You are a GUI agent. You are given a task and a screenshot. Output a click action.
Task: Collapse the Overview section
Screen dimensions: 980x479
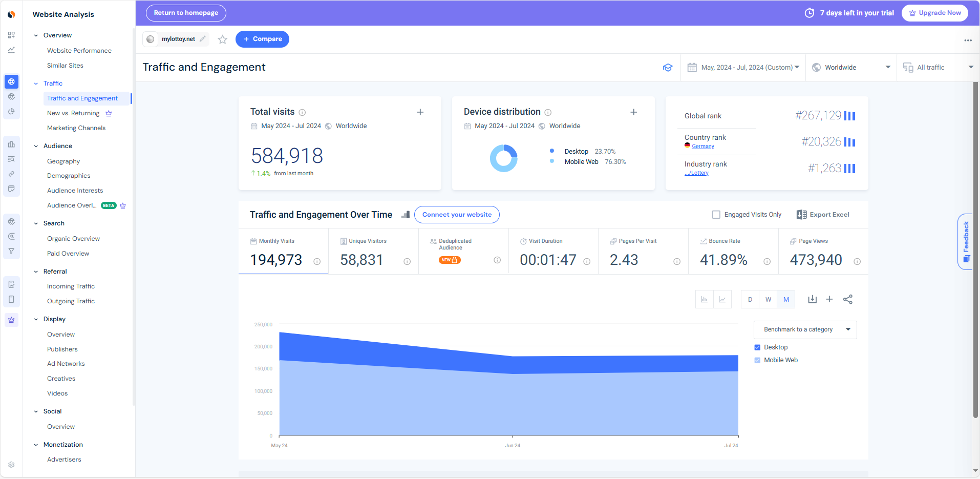(36, 35)
